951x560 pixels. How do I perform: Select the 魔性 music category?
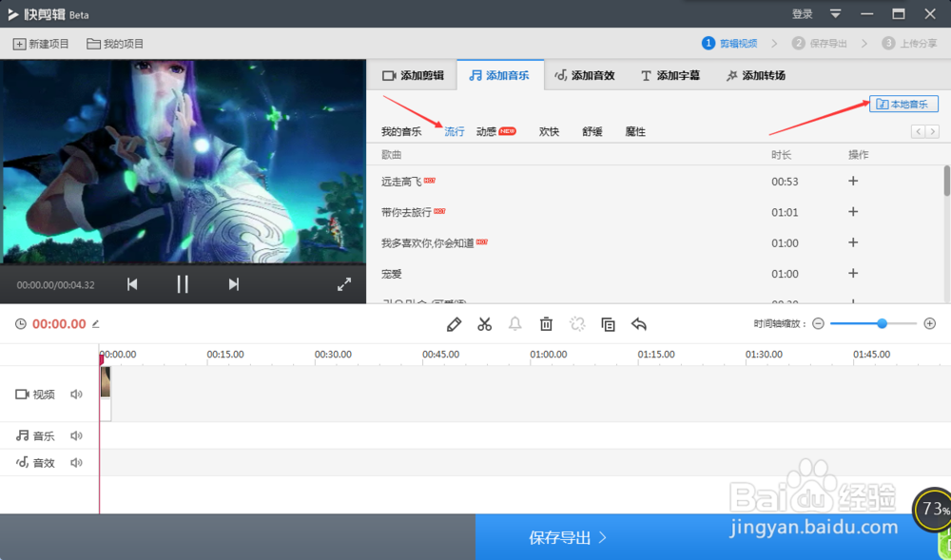[x=635, y=131]
